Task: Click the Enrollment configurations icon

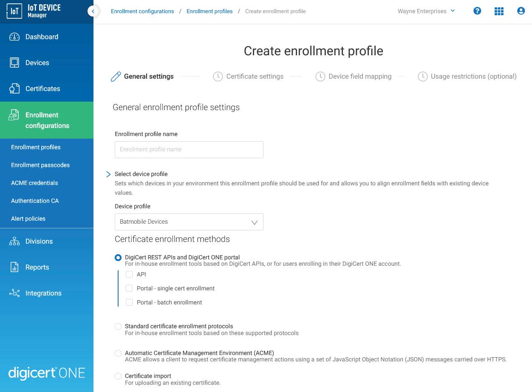Action: click(14, 115)
